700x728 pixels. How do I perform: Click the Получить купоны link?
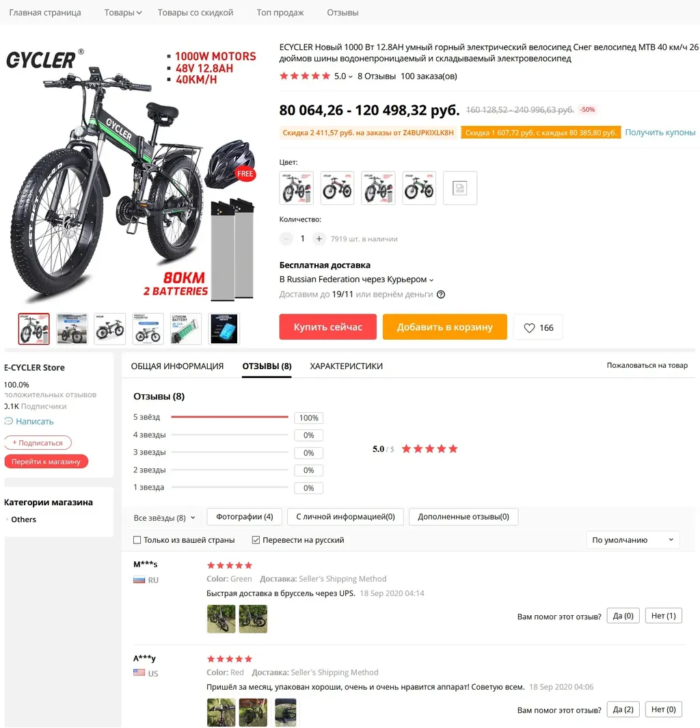coord(660,133)
